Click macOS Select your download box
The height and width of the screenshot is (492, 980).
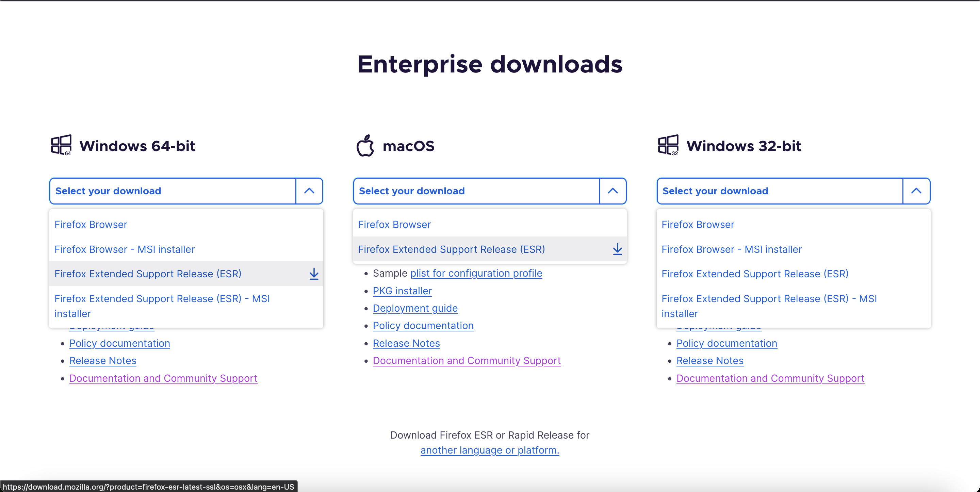(476, 191)
